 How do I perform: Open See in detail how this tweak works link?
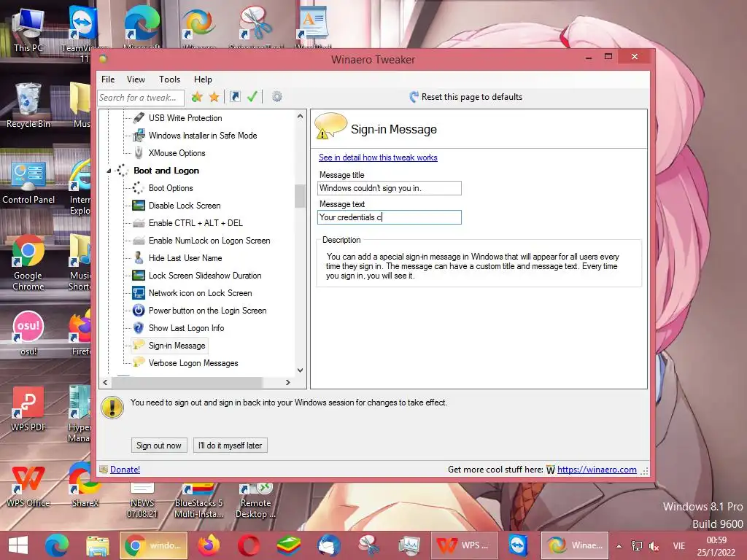click(x=378, y=157)
